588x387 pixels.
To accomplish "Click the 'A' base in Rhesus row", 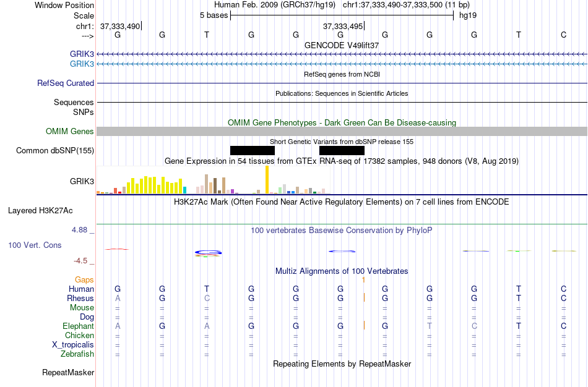I will click(x=118, y=298).
